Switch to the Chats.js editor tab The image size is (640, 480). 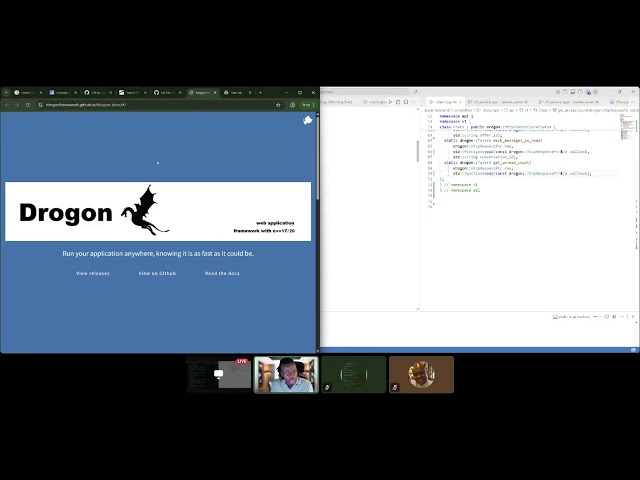622,102
